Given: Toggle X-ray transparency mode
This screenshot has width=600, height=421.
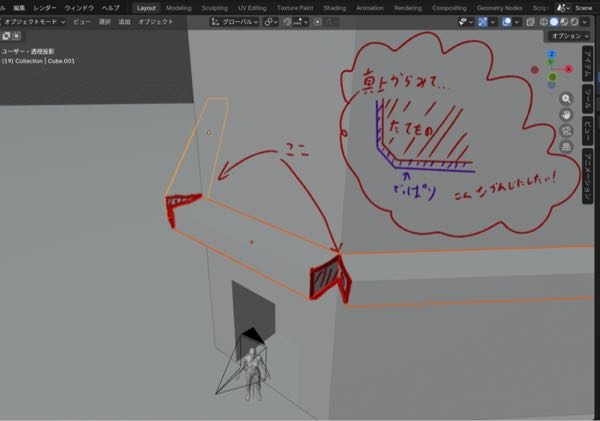Looking at the screenshot, I should click(530, 22).
